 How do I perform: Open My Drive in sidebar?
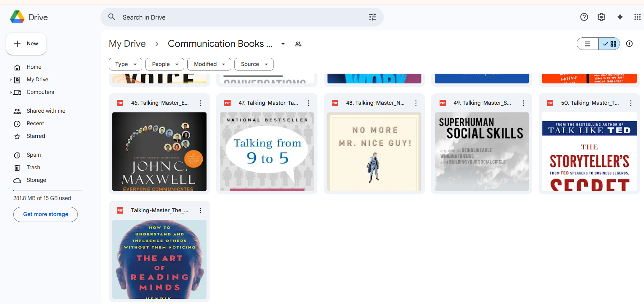click(x=37, y=80)
